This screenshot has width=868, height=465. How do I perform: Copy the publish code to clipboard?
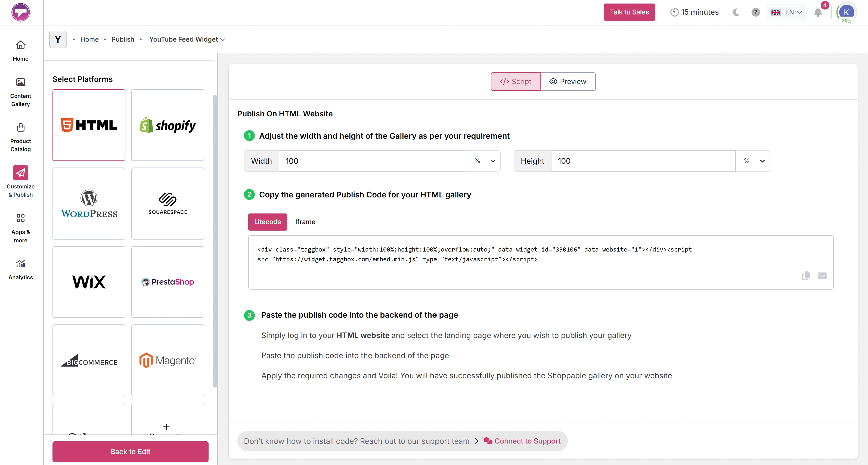[806, 276]
